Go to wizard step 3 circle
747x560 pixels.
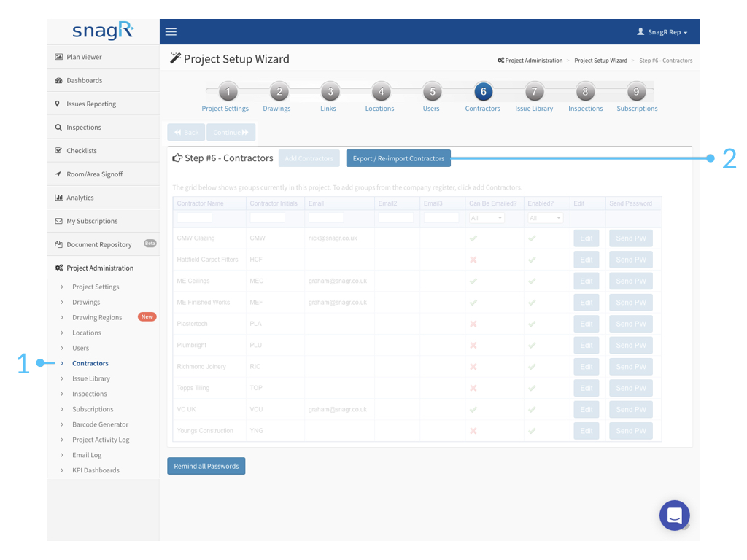pyautogui.click(x=330, y=91)
